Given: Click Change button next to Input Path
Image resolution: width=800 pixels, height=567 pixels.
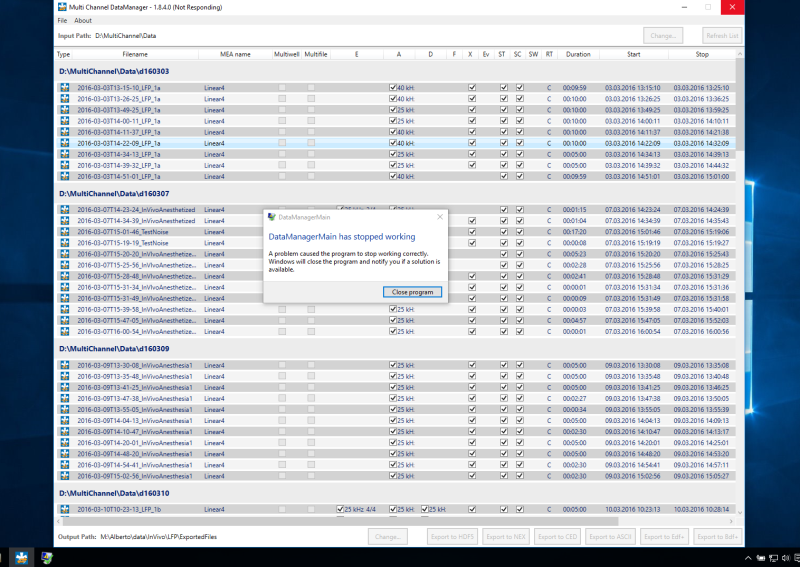Looking at the screenshot, I should (663, 36).
